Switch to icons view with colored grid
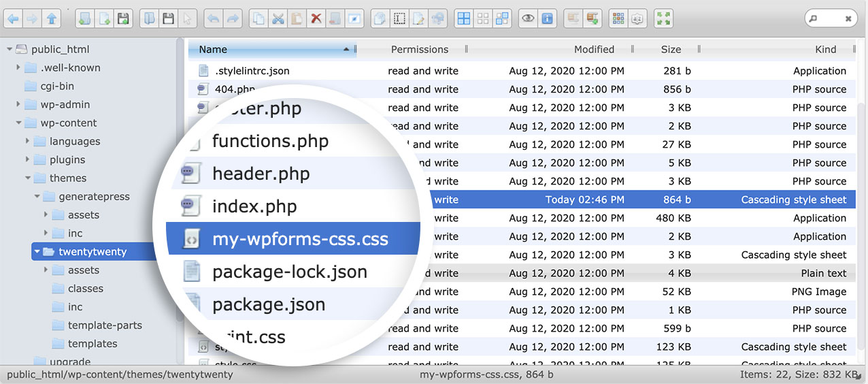Image resolution: width=868 pixels, height=384 pixels. [x=618, y=18]
